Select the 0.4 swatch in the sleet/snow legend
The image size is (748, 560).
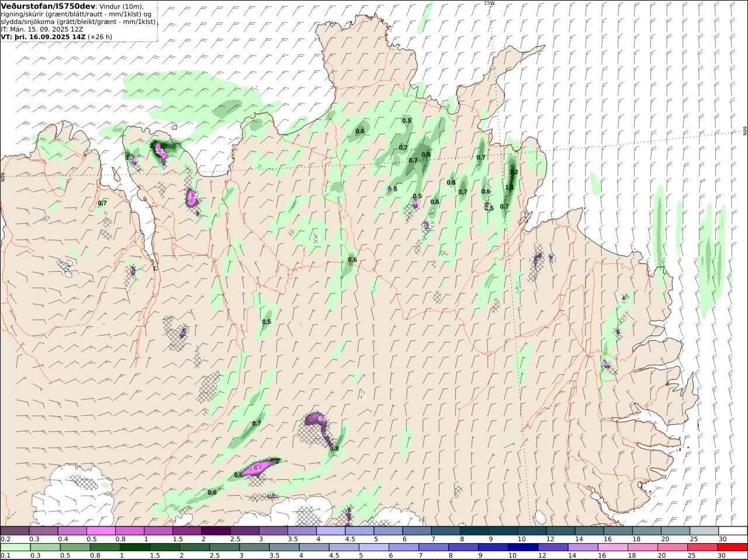pos(72,531)
